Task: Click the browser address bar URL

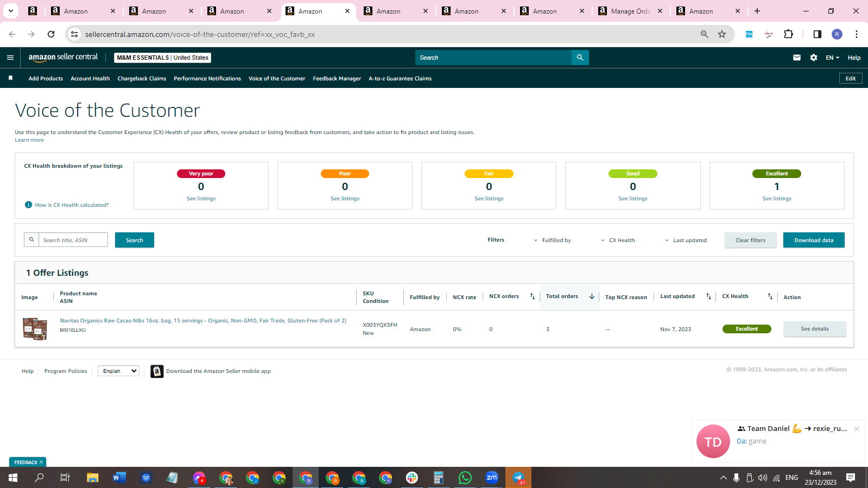Action: [x=200, y=34]
